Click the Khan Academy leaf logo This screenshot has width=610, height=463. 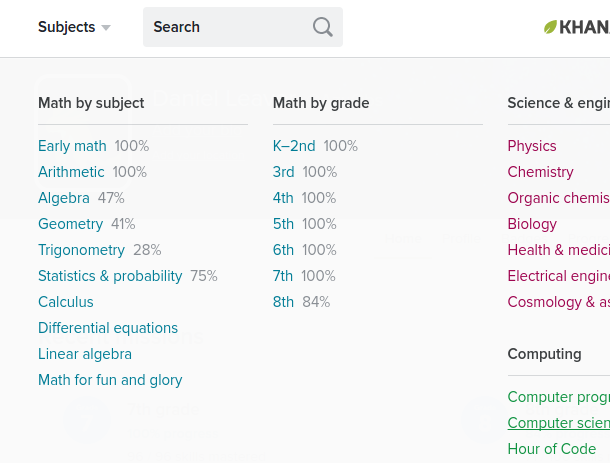tap(551, 27)
